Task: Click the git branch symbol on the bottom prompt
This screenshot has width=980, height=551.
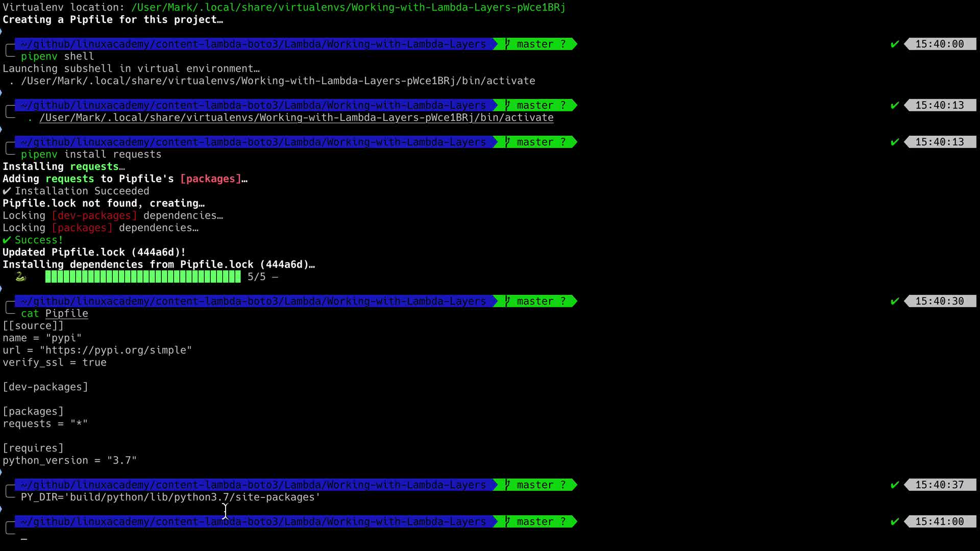Action: tap(507, 522)
